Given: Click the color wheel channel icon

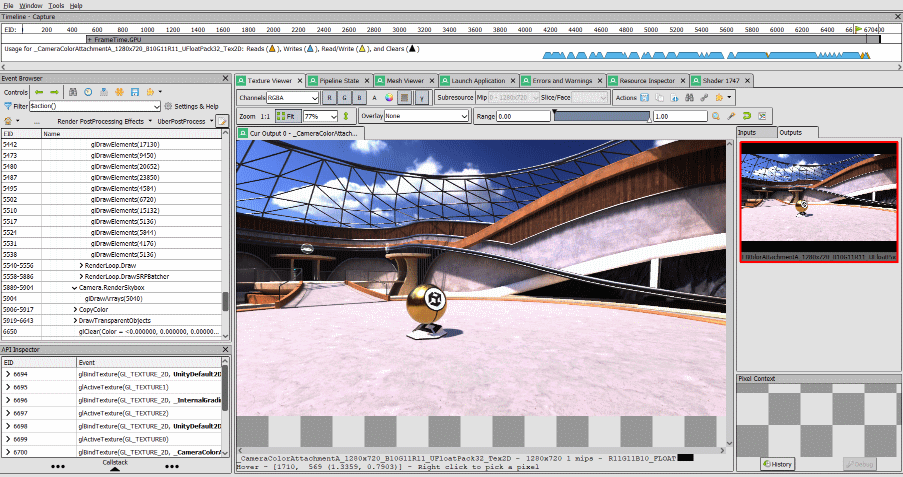Looking at the screenshot, I should tap(389, 97).
